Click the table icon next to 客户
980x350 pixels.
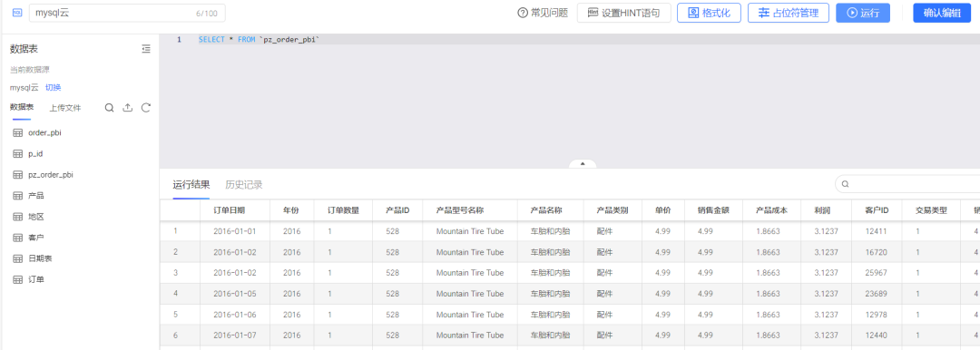pyautogui.click(x=17, y=238)
